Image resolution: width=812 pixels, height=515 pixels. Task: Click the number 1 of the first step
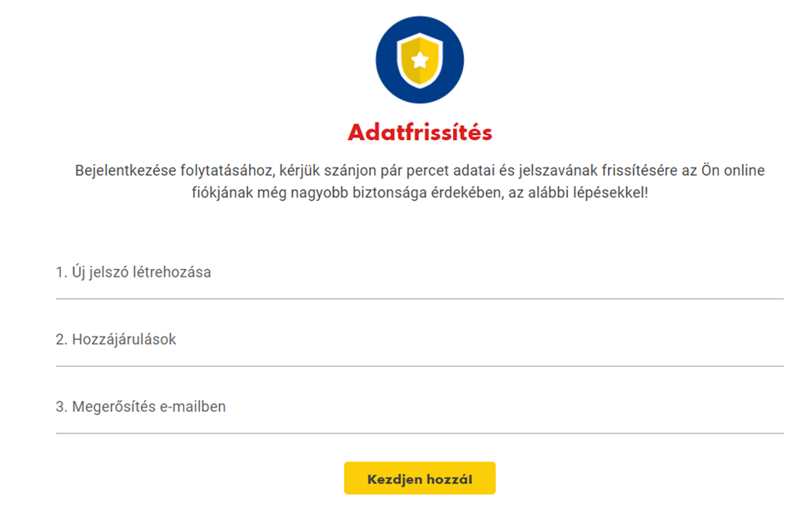click(59, 272)
